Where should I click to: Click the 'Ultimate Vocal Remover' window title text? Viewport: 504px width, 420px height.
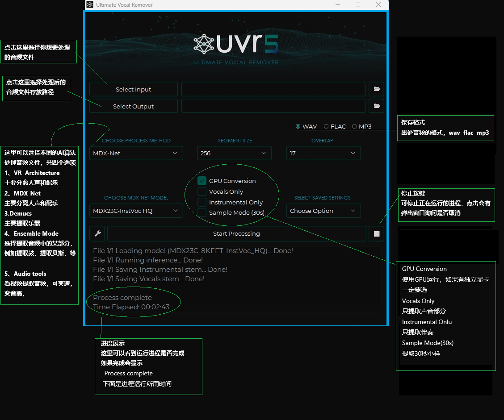[x=124, y=5]
